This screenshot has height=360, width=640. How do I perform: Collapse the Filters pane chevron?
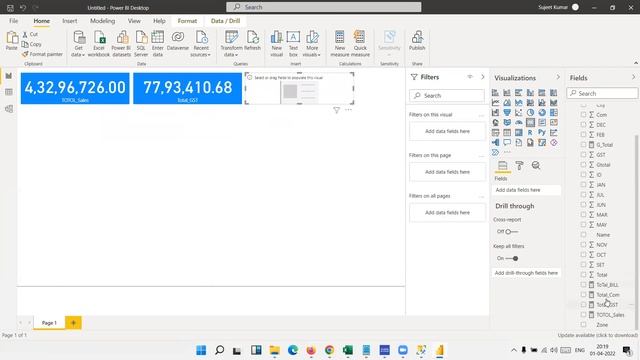pyautogui.click(x=482, y=77)
